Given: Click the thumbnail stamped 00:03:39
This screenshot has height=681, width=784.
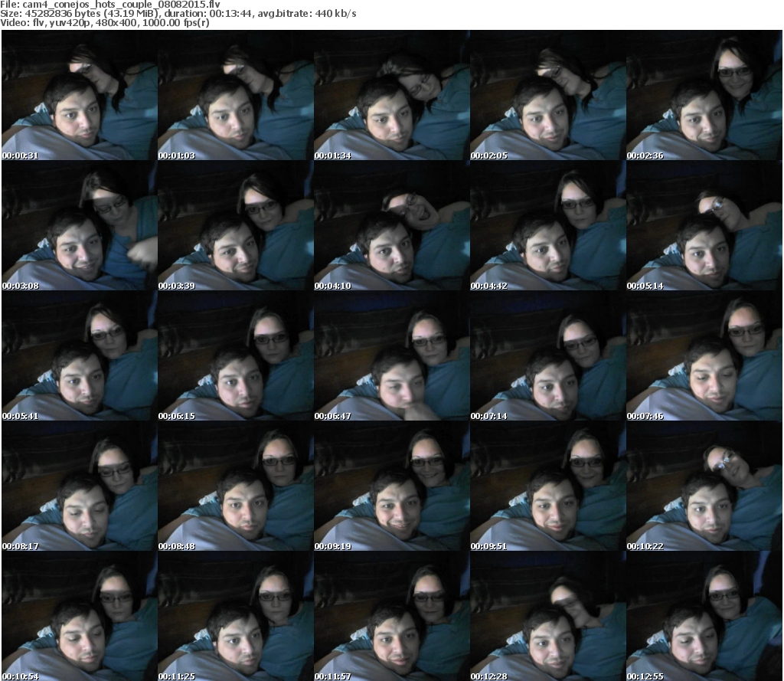Looking at the screenshot, I should 236,226.
